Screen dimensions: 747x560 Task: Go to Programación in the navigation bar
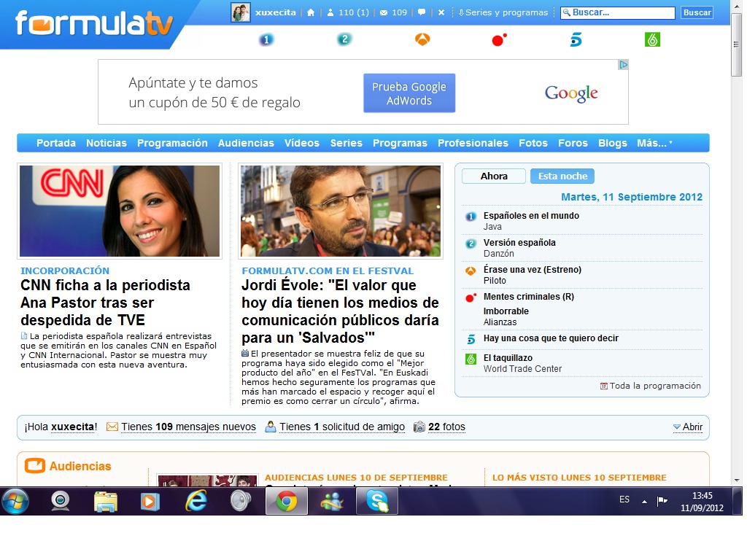point(172,143)
